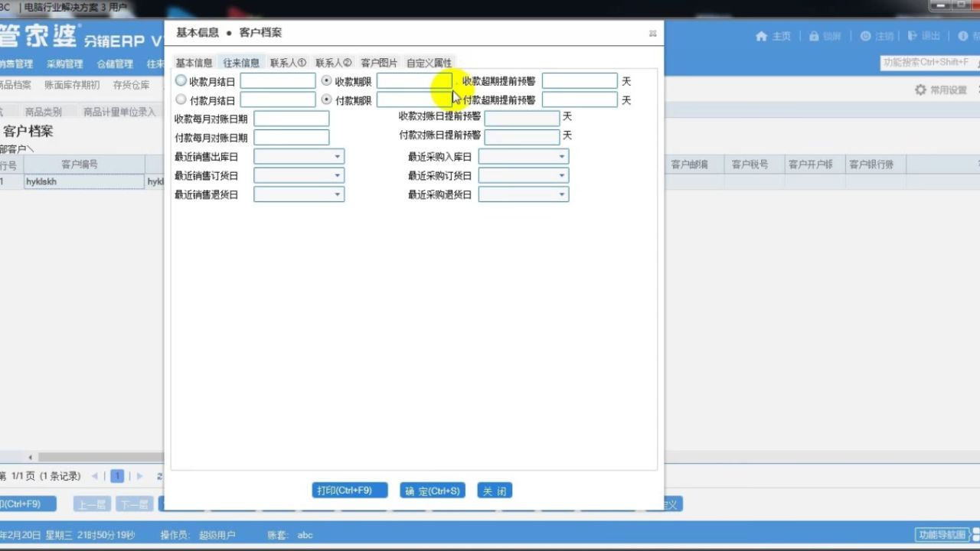This screenshot has width=980, height=551.
Task: Click page number 1 in pager
Action: click(117, 476)
